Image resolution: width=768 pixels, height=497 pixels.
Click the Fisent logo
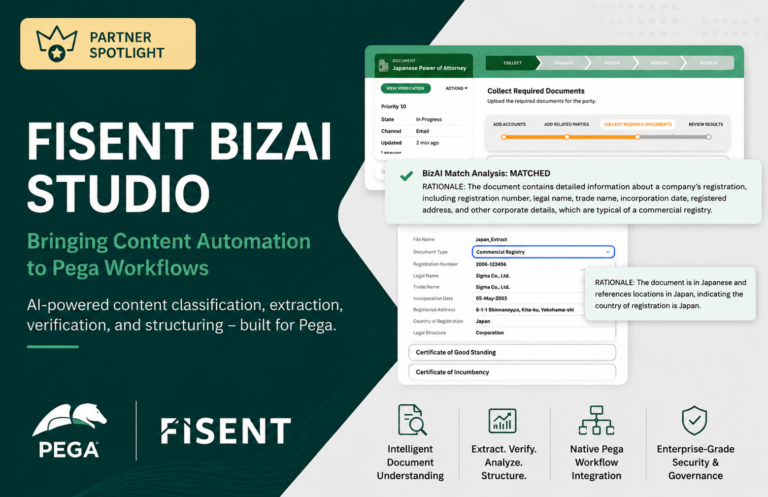[x=226, y=431]
